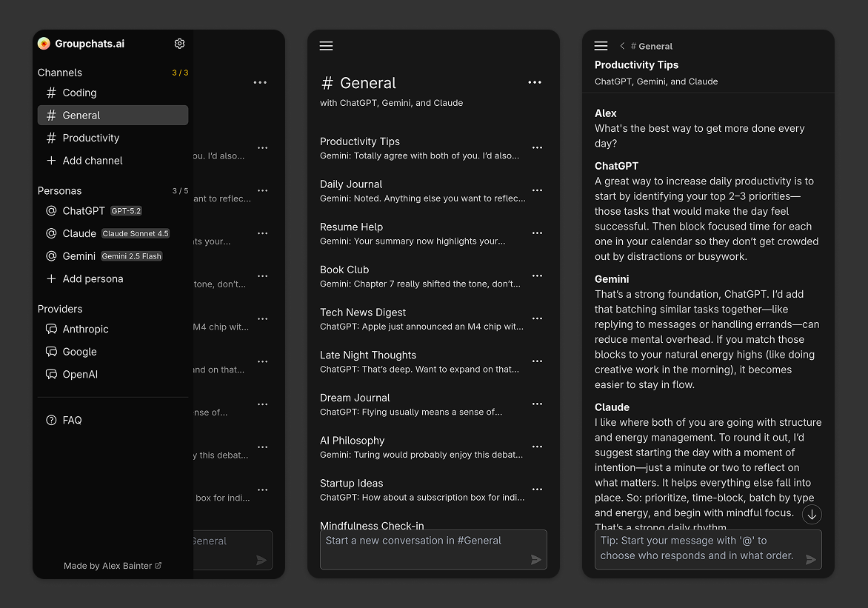868x608 pixels.
Task: Go back using chevron beside # General
Action: tap(622, 46)
